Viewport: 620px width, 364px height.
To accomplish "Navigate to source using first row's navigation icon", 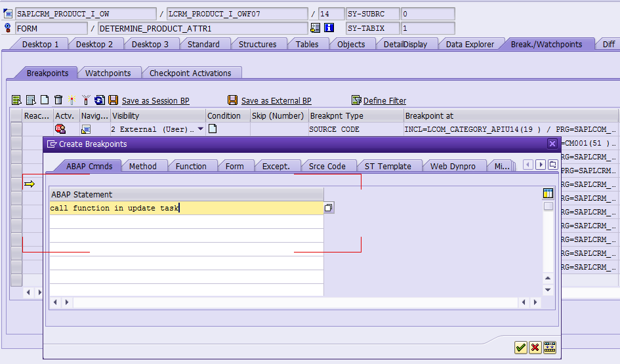I will (x=86, y=129).
